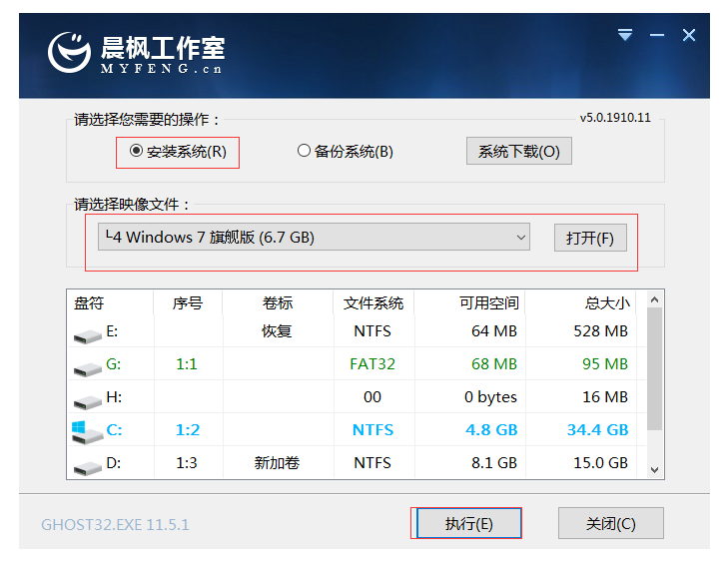728x567 pixels.
Task: Click the D: drive icon
Action: tap(87, 465)
